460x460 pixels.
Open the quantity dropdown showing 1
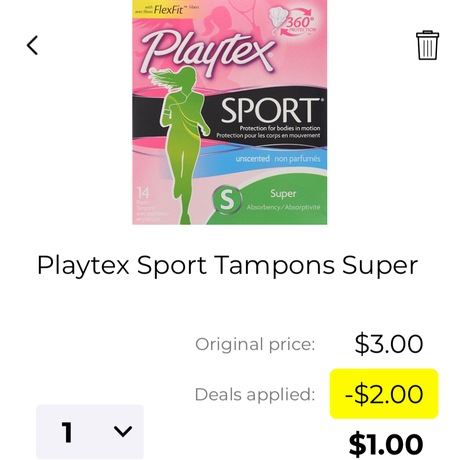90,432
